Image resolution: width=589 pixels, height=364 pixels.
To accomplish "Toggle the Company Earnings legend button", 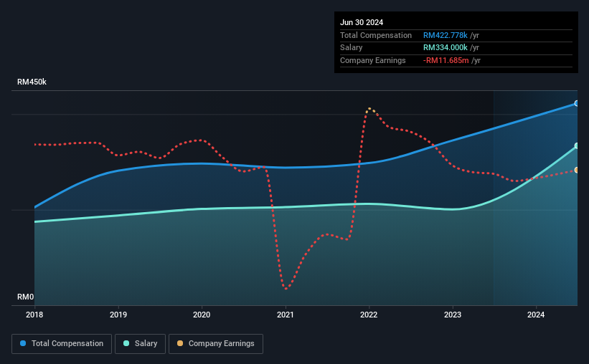I will point(216,344).
